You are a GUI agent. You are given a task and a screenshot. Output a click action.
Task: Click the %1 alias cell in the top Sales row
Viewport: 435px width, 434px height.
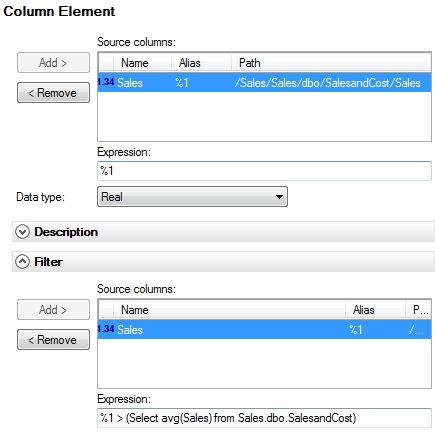[182, 83]
